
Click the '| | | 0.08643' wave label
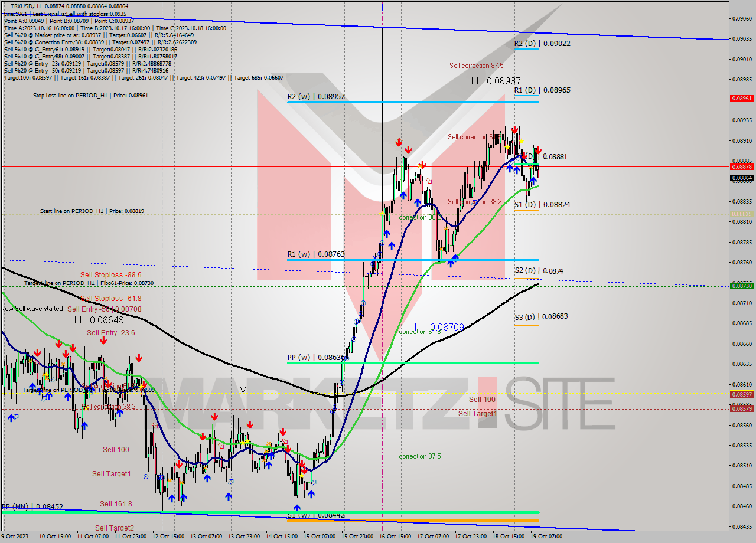(99, 320)
